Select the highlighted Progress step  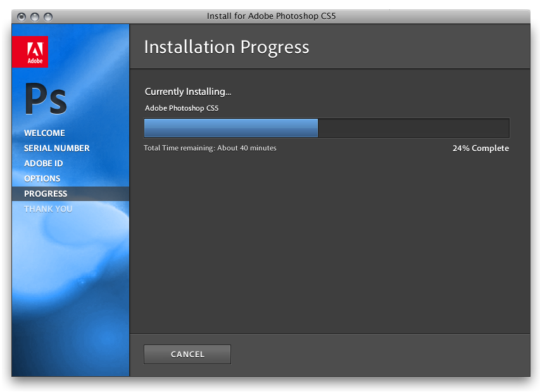click(71, 193)
